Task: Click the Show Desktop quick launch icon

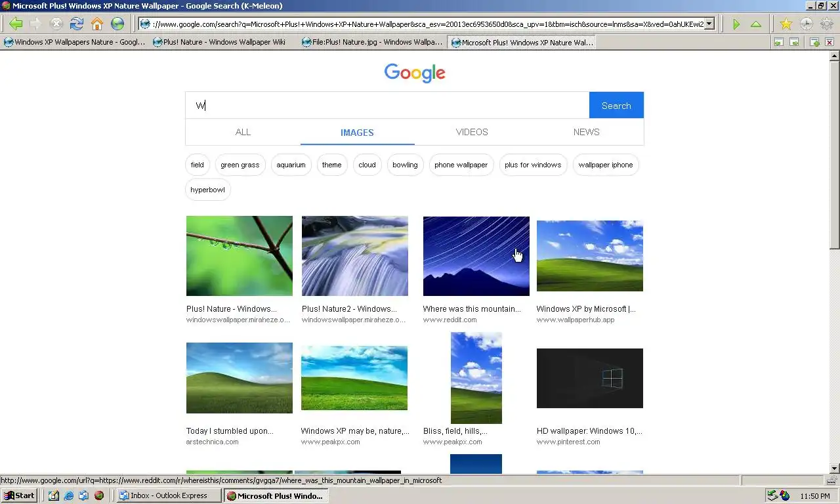Action: (x=54, y=495)
